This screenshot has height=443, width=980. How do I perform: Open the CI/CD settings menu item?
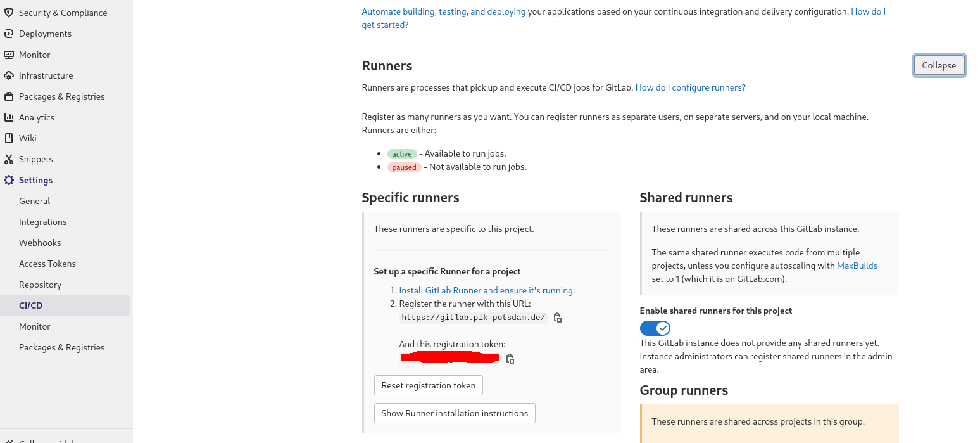(x=31, y=305)
